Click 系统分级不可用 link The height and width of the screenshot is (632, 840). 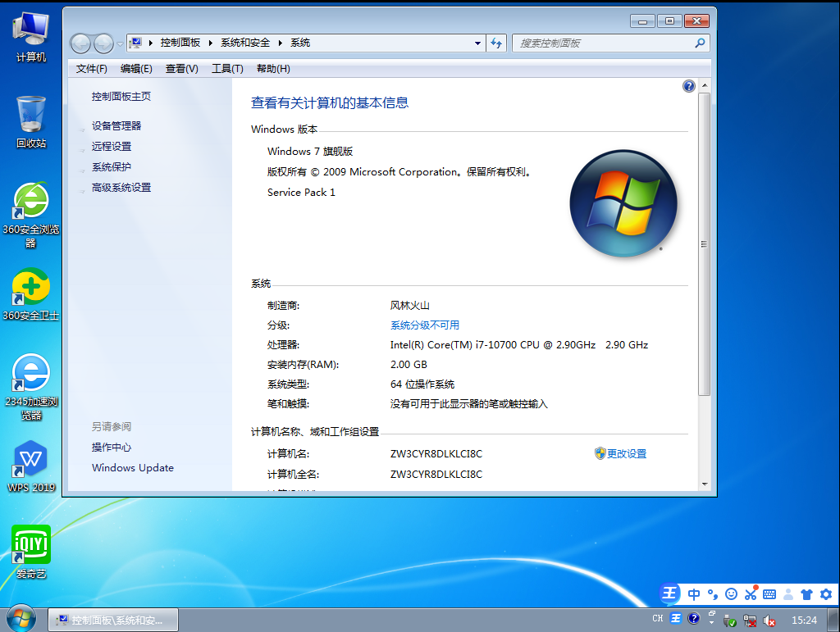(425, 325)
